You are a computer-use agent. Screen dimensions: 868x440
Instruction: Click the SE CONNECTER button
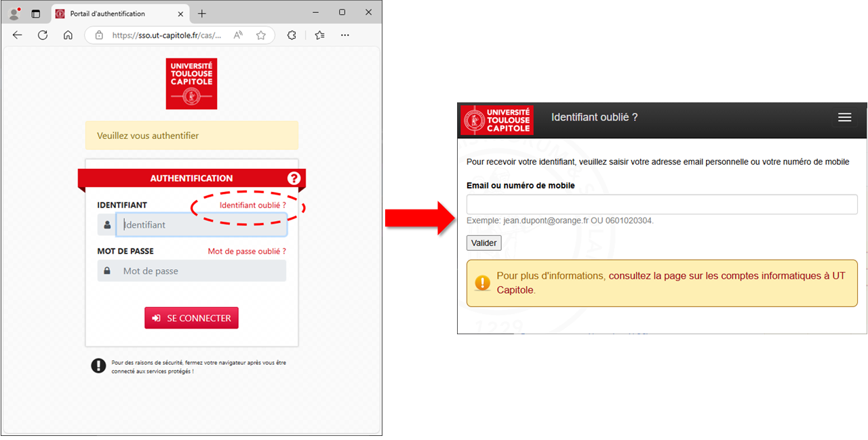pyautogui.click(x=191, y=318)
